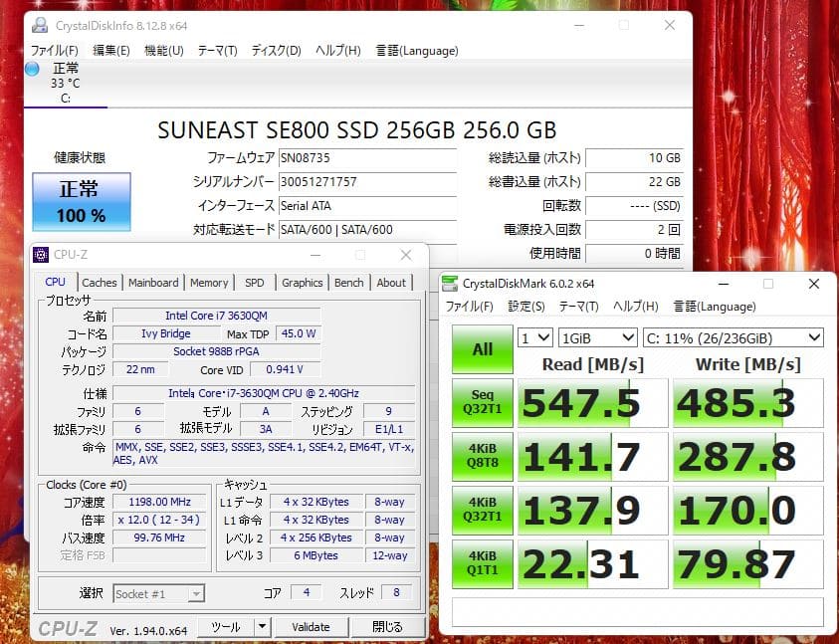Switch to the Bench tab in CPU-Z
This screenshot has width=839, height=644.
click(349, 283)
